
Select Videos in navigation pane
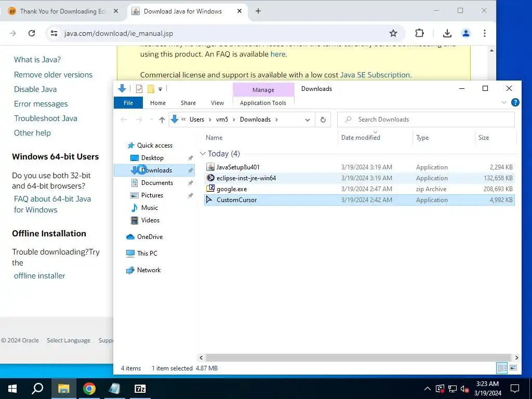coord(150,220)
